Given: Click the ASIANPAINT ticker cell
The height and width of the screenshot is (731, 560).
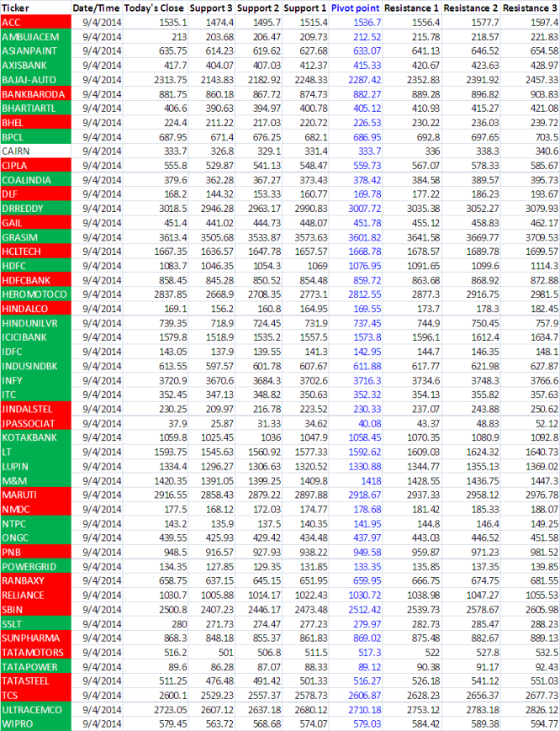Looking at the screenshot, I should 36,50.
